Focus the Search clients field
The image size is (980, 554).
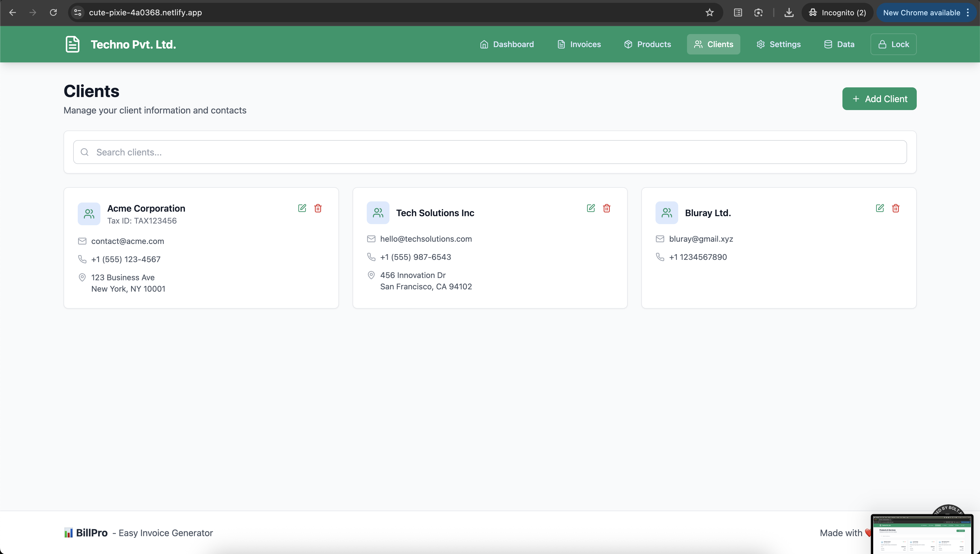pyautogui.click(x=490, y=152)
